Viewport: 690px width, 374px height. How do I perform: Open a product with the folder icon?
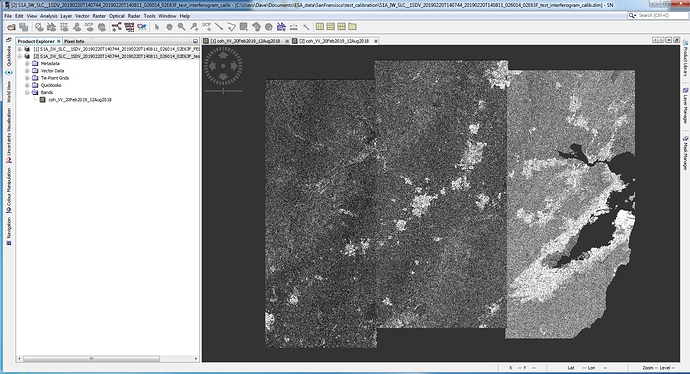click(11, 27)
